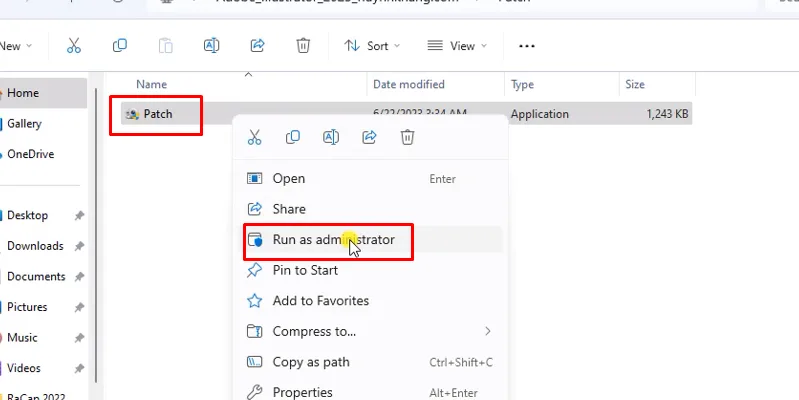
Task: Select Compress to... menu entry
Action: [x=370, y=331]
